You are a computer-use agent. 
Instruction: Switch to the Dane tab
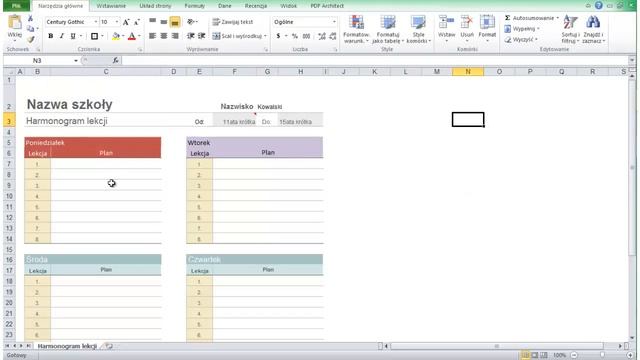224,6
